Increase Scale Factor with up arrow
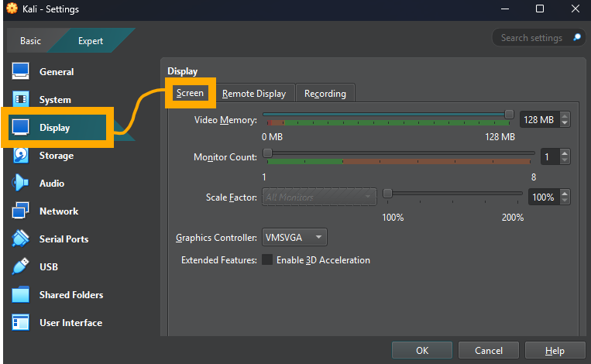The height and width of the screenshot is (364, 591). point(564,194)
